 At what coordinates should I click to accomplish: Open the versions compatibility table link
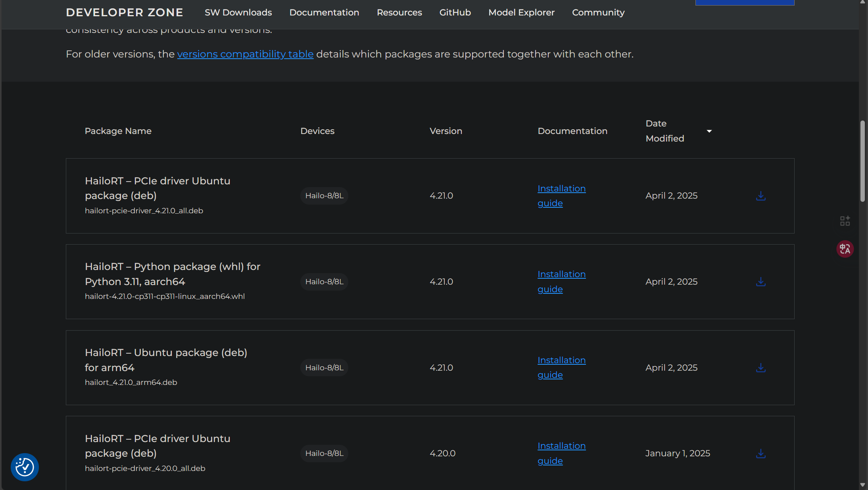pyautogui.click(x=245, y=54)
